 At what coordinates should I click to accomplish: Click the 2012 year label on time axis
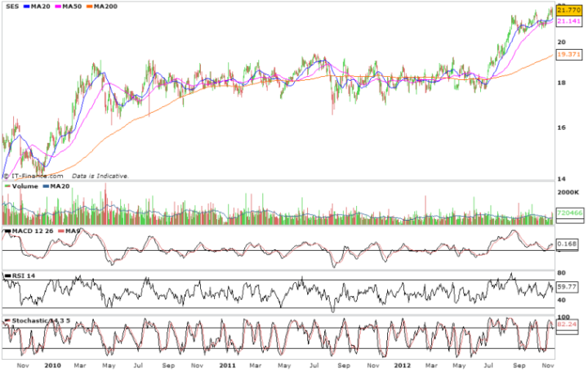pyautogui.click(x=402, y=365)
